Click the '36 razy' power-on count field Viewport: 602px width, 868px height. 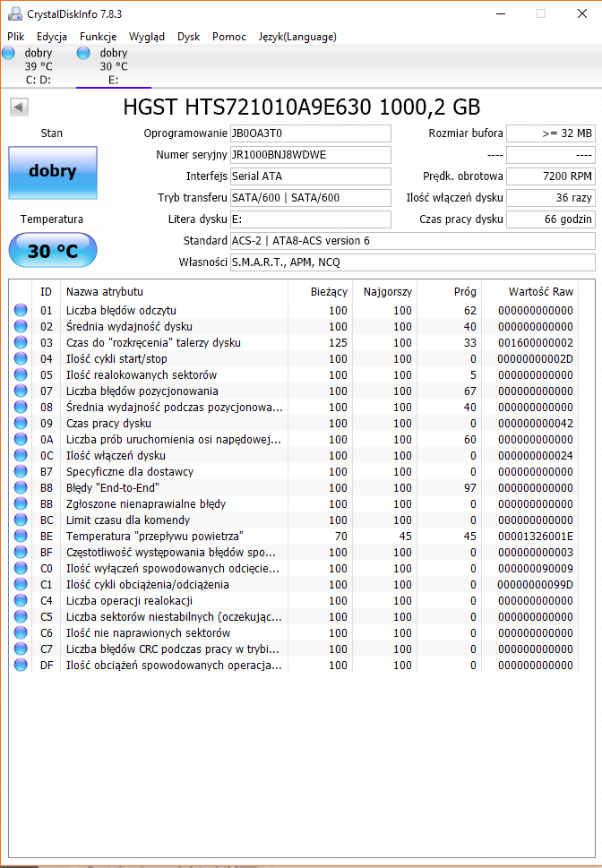click(551, 198)
